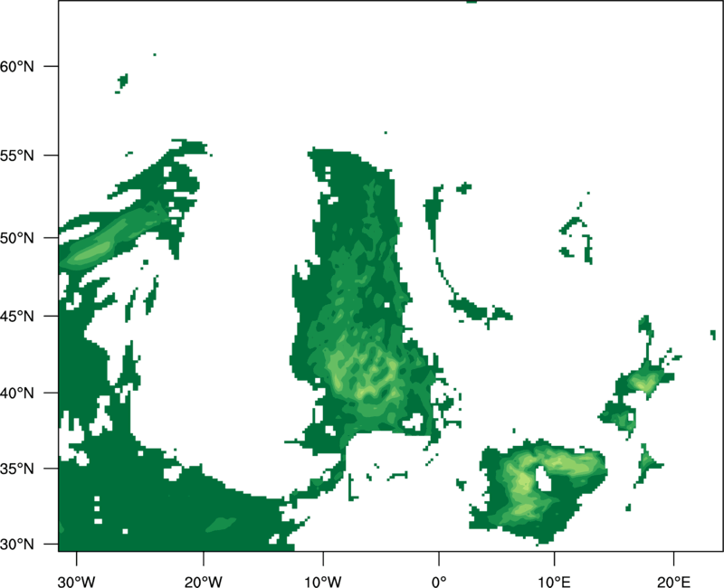The width and height of the screenshot is (724, 588).
Task: Click the 30°W longitude label
Action: click(77, 582)
